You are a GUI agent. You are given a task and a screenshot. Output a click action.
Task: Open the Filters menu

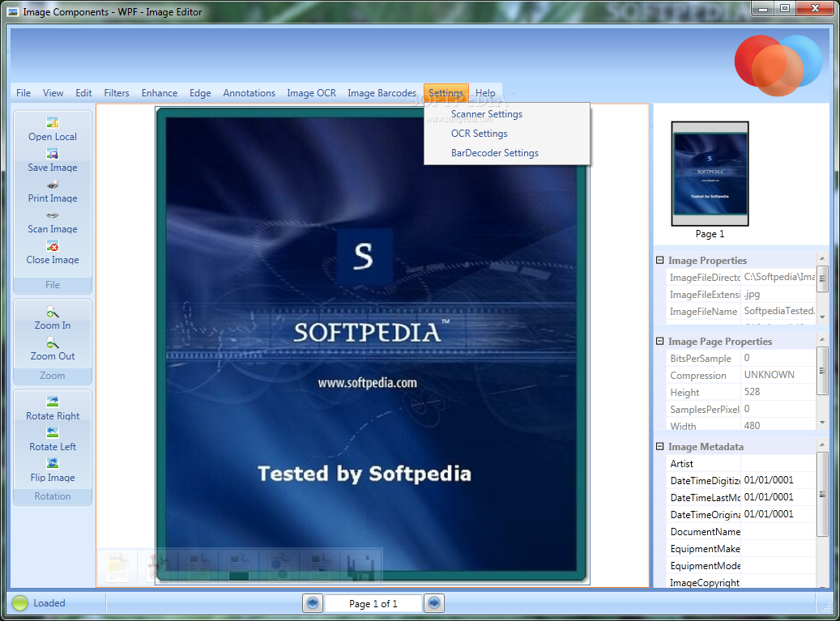(117, 93)
